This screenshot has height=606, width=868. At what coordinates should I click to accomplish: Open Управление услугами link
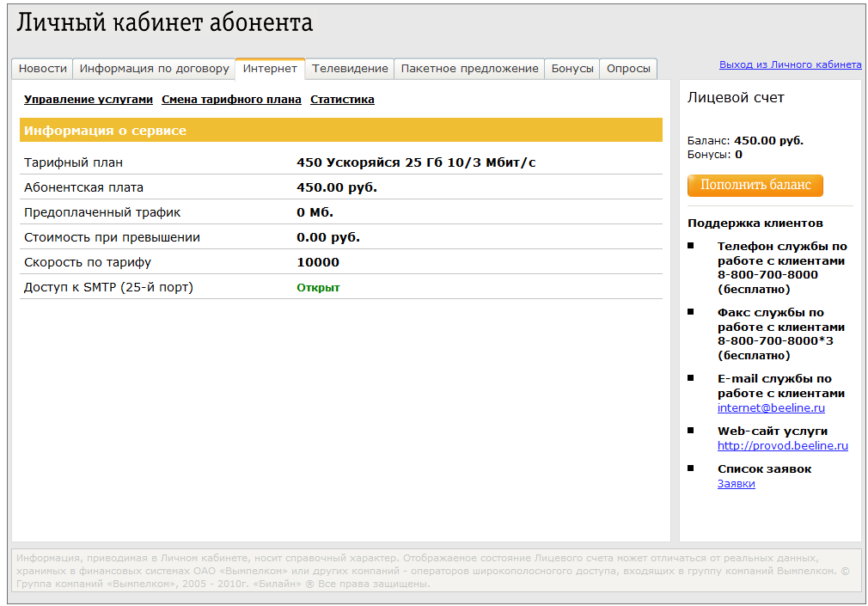click(x=89, y=100)
